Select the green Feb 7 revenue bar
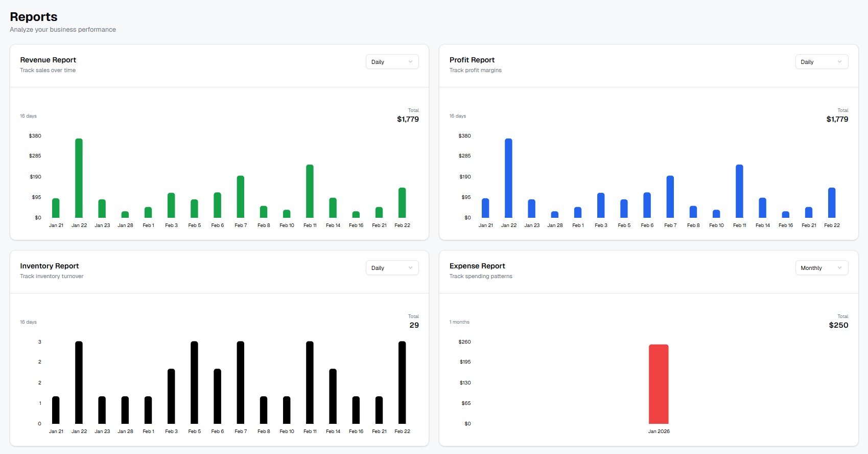 point(240,197)
